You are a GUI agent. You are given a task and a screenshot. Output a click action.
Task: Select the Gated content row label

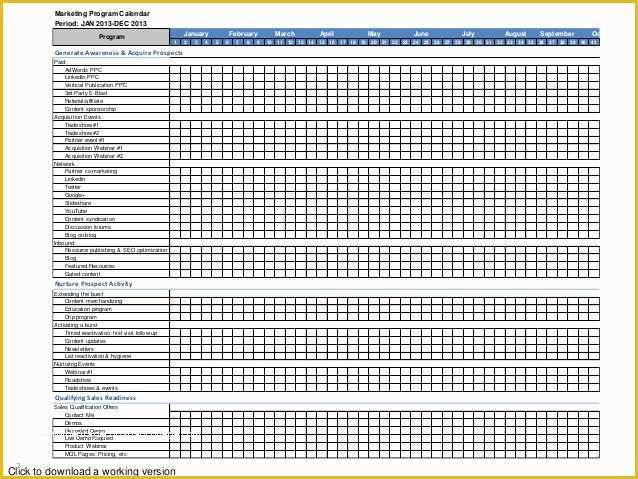tap(83, 274)
